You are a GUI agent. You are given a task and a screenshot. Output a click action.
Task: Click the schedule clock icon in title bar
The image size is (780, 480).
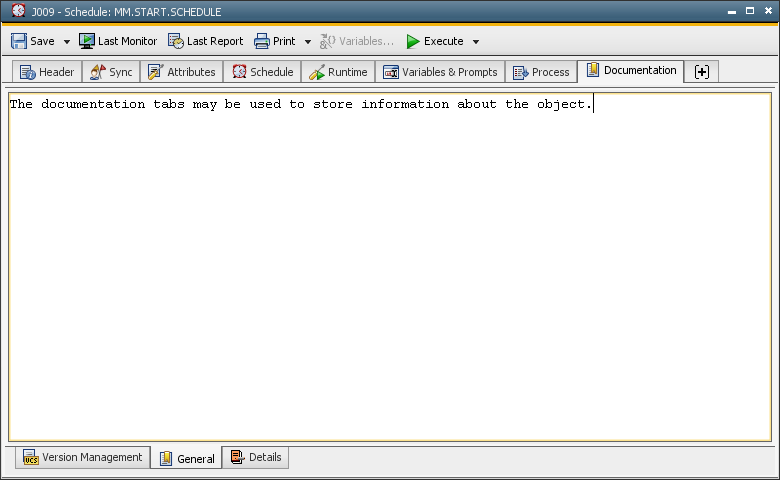pos(18,11)
